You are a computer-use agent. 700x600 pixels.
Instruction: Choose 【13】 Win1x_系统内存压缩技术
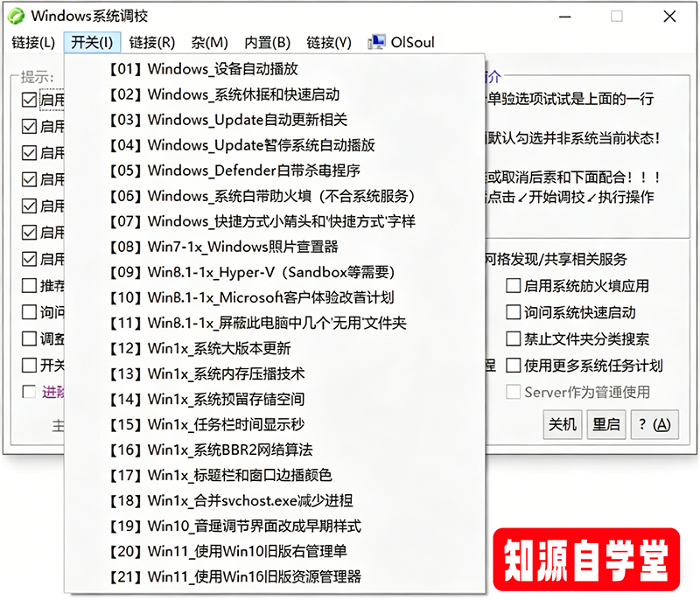click(x=275, y=373)
